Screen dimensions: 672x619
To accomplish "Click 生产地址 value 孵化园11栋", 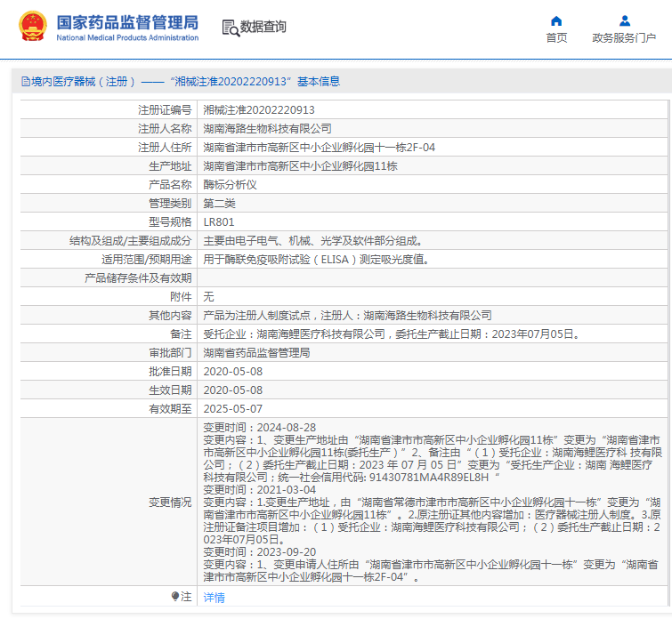I will coord(300,166).
